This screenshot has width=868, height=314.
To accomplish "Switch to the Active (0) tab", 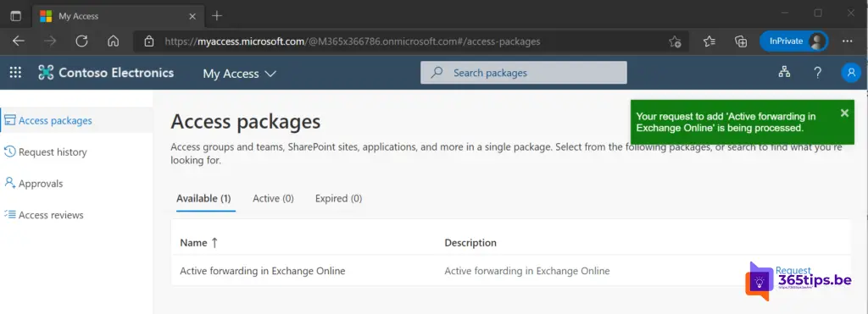I will pyautogui.click(x=273, y=198).
